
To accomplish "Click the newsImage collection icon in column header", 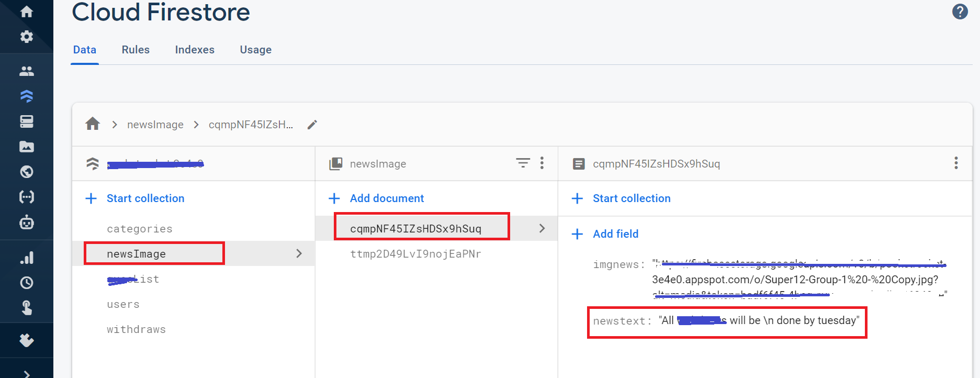I will 336,163.
